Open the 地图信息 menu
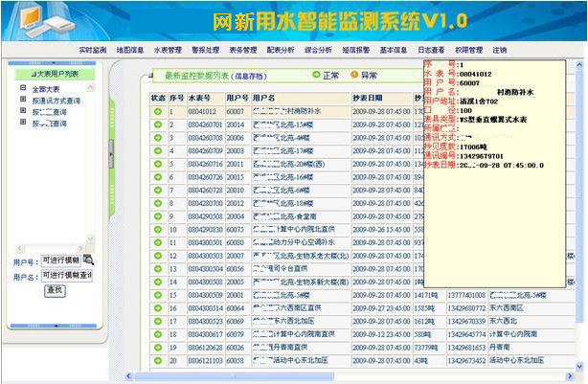588x384 pixels. point(130,50)
